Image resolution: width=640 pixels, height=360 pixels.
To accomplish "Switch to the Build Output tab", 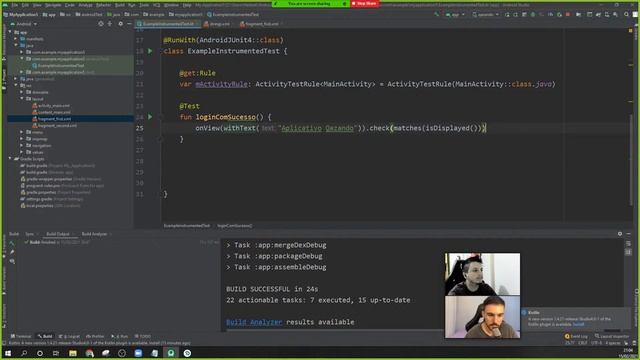I will tap(58, 234).
